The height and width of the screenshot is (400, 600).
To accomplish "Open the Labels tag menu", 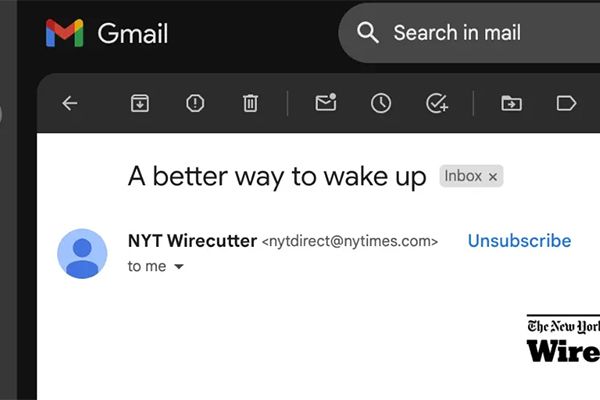I will (x=566, y=103).
